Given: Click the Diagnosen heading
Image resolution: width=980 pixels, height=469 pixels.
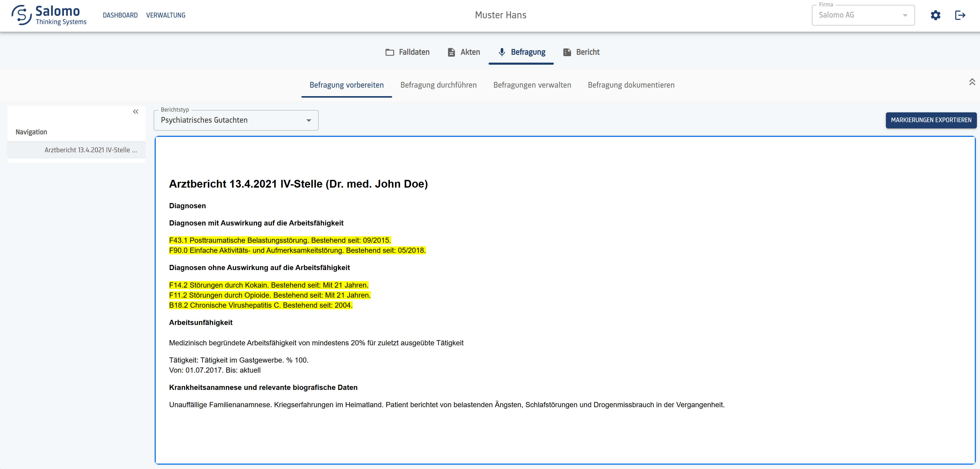Looking at the screenshot, I should (187, 206).
